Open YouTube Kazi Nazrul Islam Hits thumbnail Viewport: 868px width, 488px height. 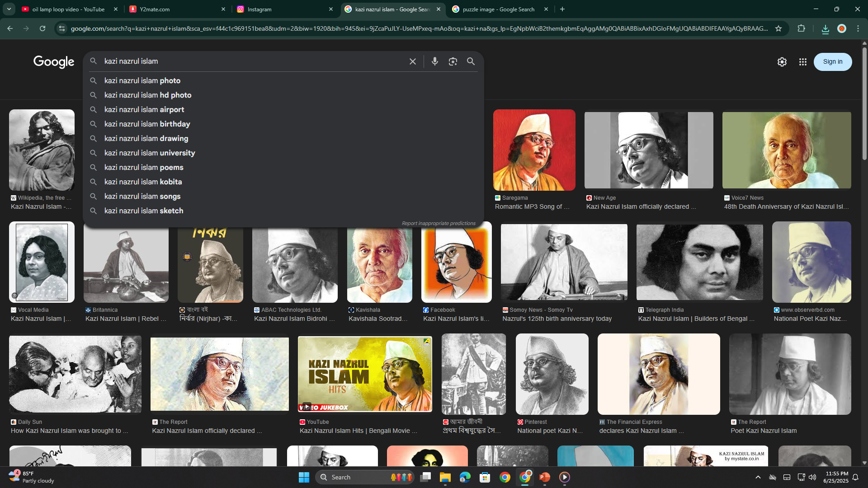(365, 374)
